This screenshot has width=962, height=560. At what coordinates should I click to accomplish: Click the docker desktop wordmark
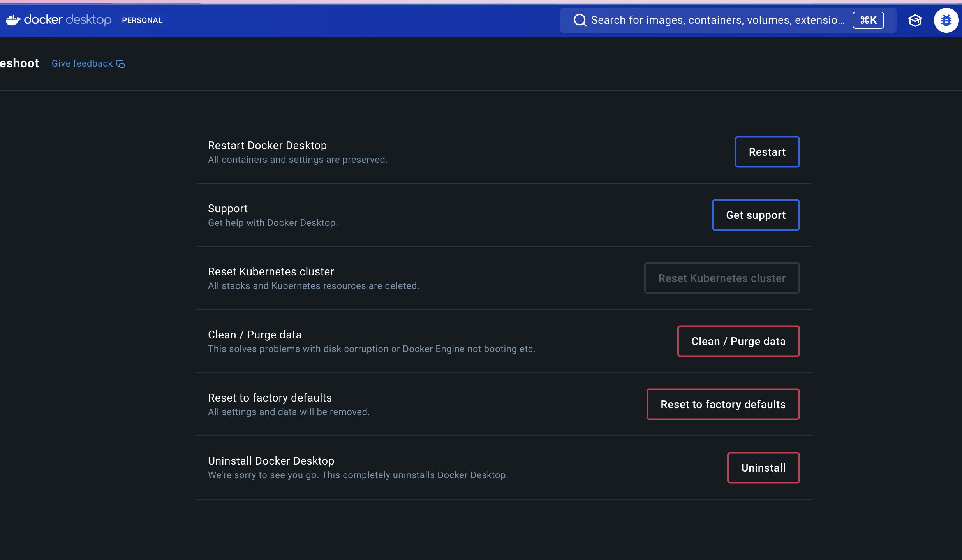68,20
